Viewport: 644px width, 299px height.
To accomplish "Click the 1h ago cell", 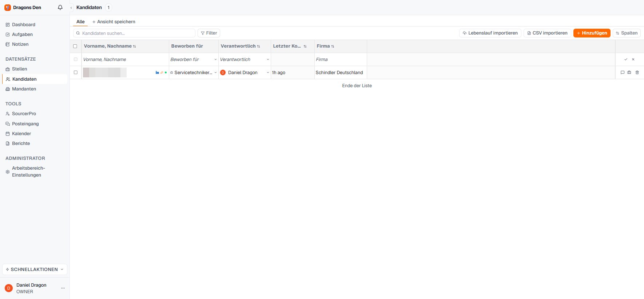I will (x=293, y=73).
